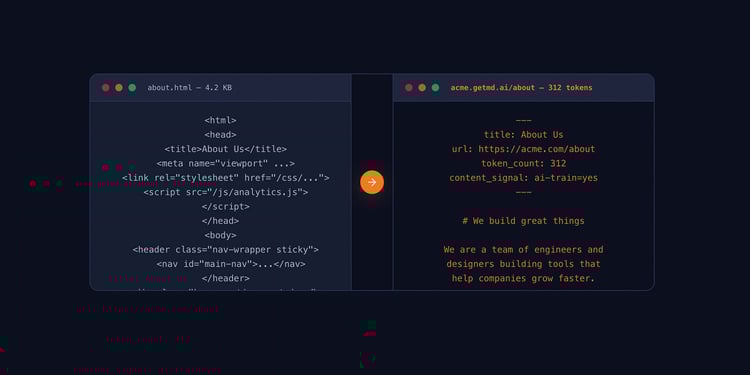Image resolution: width=750 pixels, height=375 pixels.
Task: Click 'designers building tools that' line
Action: click(524, 264)
